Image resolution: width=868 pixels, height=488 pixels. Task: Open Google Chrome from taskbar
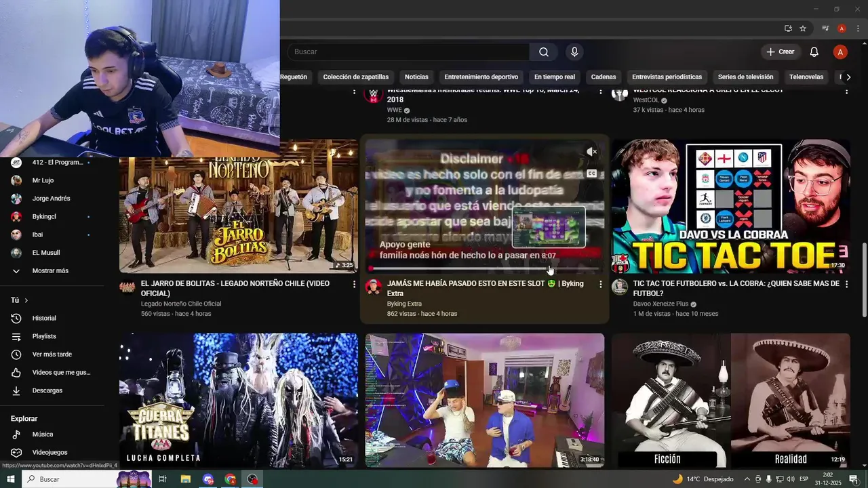(231, 479)
